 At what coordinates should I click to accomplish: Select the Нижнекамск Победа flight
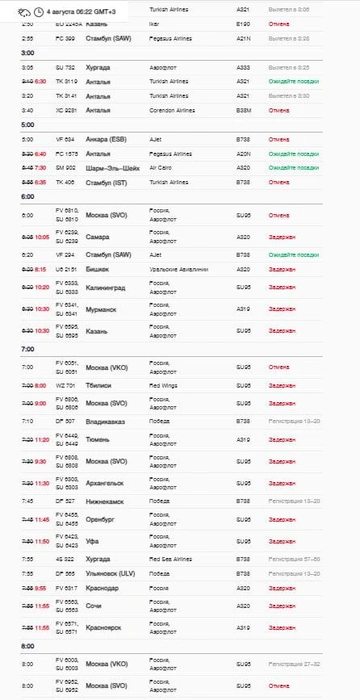tap(172, 501)
